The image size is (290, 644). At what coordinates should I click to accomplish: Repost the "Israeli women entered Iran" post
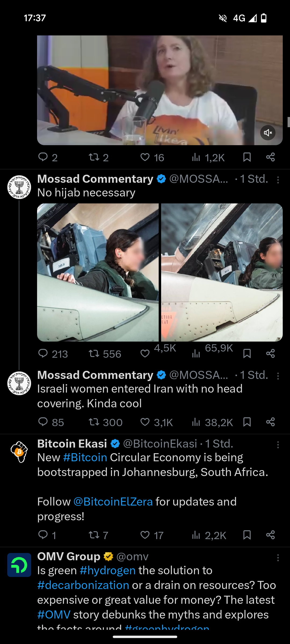(x=94, y=422)
